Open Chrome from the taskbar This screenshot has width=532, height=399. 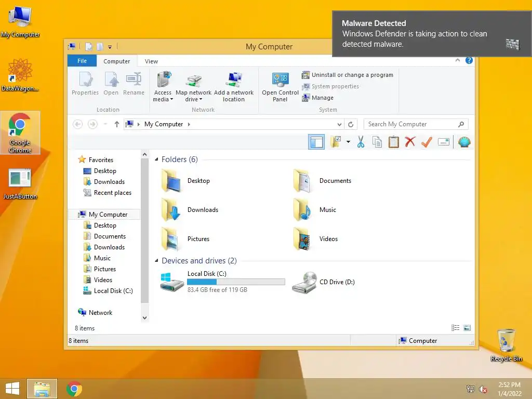pos(74,389)
